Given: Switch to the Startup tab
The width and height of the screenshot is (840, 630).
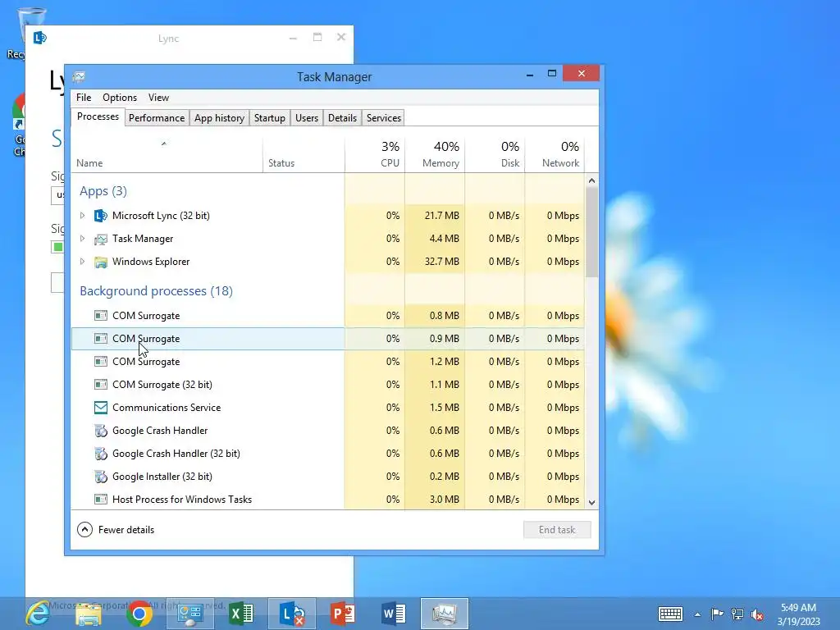Looking at the screenshot, I should coord(269,118).
